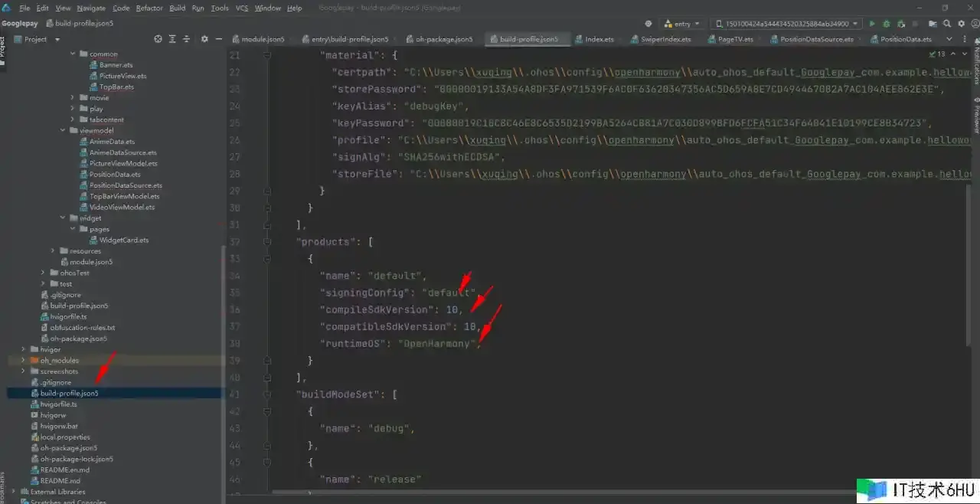The image size is (980, 504).
Task: Expand the movie folder
Action: coord(73,97)
